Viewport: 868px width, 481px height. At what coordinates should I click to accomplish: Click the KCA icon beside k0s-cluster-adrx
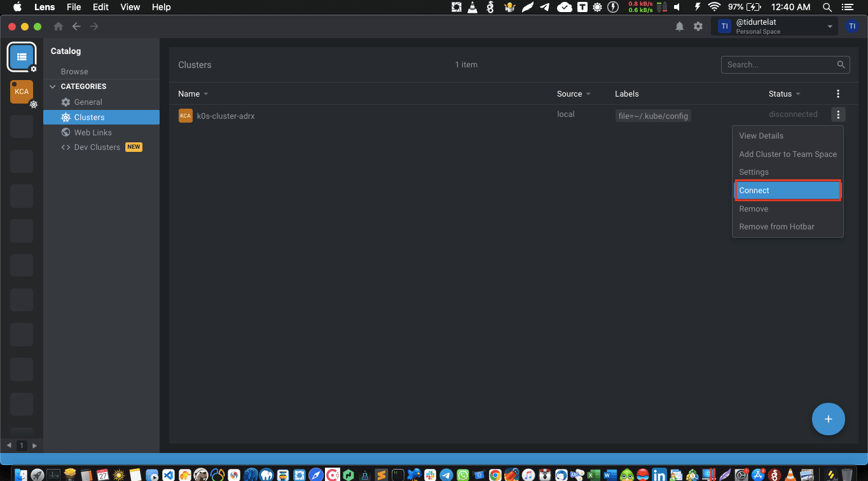point(186,116)
